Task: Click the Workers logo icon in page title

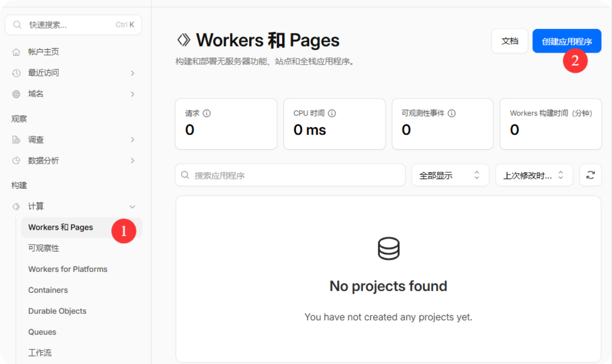Action: click(x=184, y=40)
